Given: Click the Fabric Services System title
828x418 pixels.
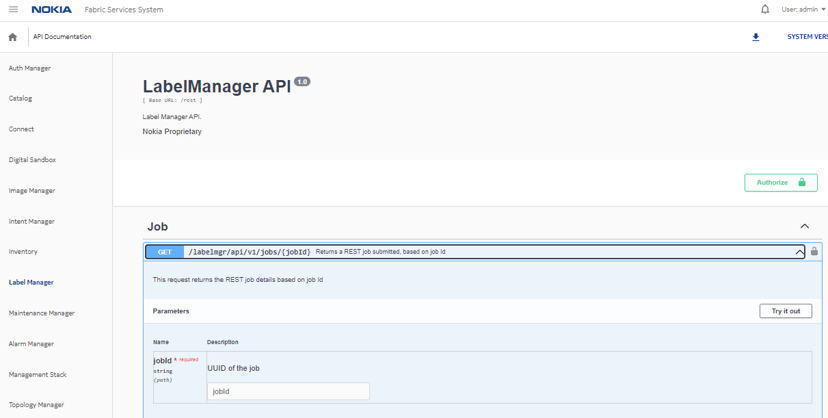Looking at the screenshot, I should (124, 10).
